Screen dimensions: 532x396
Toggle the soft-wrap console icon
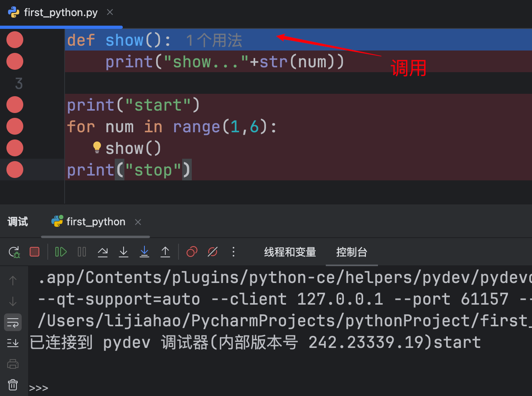pyautogui.click(x=13, y=322)
